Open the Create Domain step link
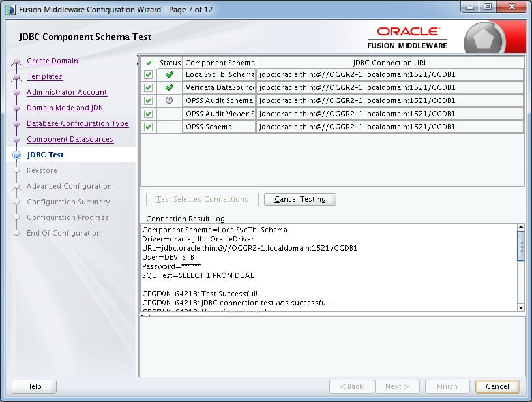Image resolution: width=532 pixels, height=402 pixels. 53,61
